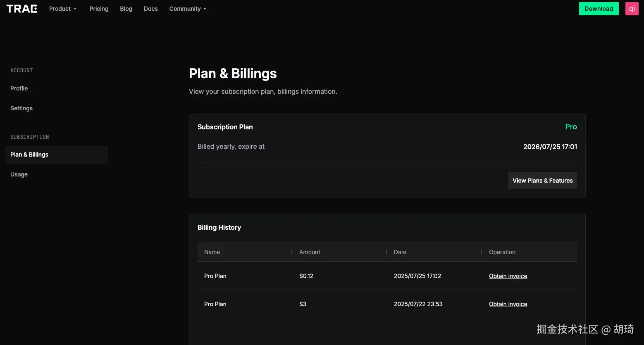
Task: Select Profile in the account sidebar
Action: tap(19, 88)
